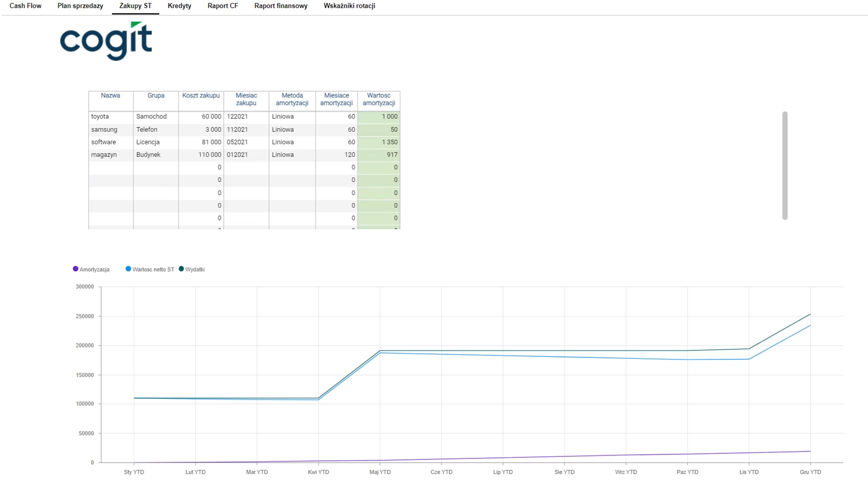This screenshot has height=480, width=868.
Task: Click purchase month 052021 cell
Action: pyautogui.click(x=246, y=142)
